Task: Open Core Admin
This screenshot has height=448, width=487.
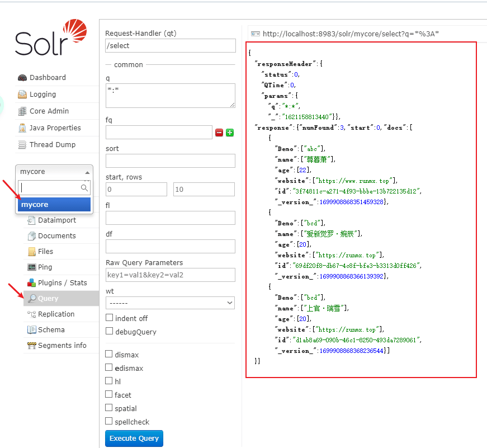Action: [49, 111]
